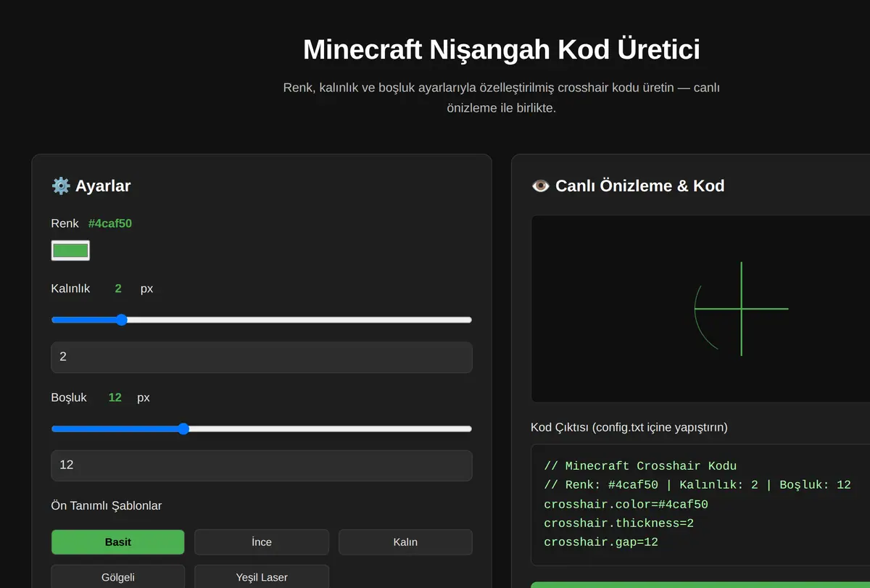Click the crosshair.thickness=2 code line

(618, 523)
